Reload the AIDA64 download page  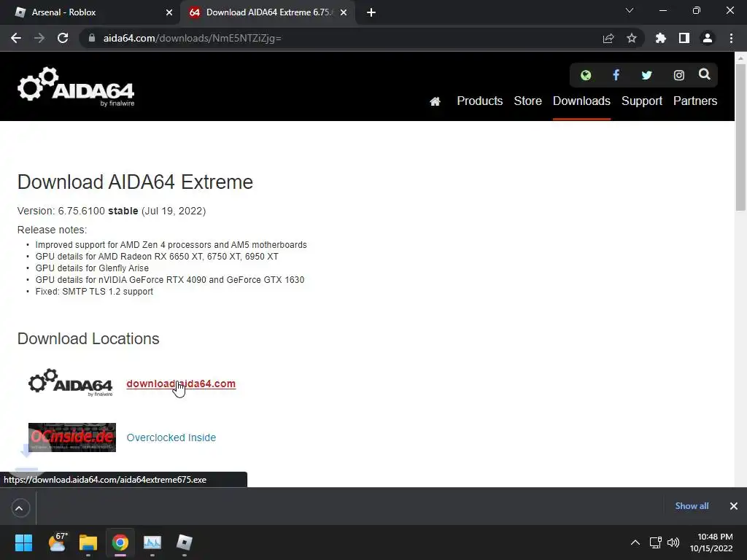63,38
